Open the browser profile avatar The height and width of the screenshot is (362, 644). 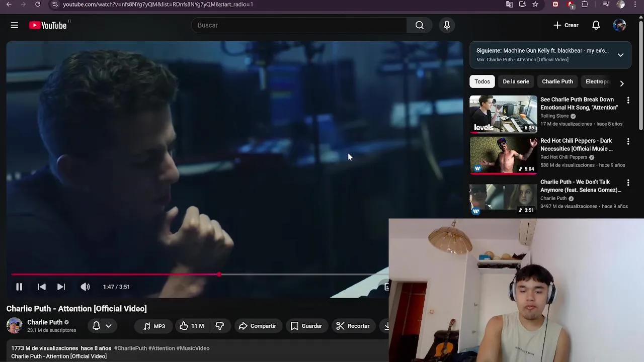[621, 4]
